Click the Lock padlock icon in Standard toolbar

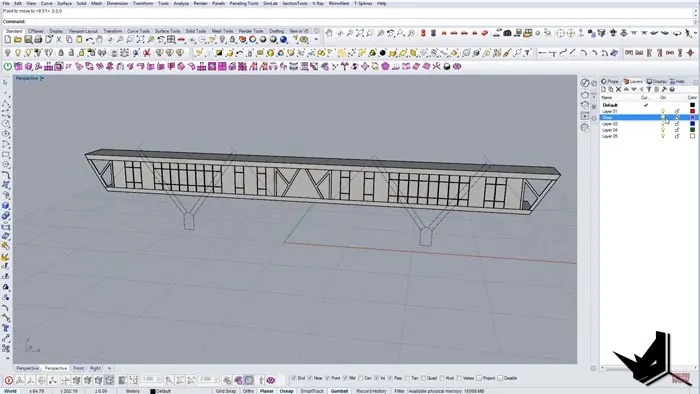pyautogui.click(x=232, y=40)
